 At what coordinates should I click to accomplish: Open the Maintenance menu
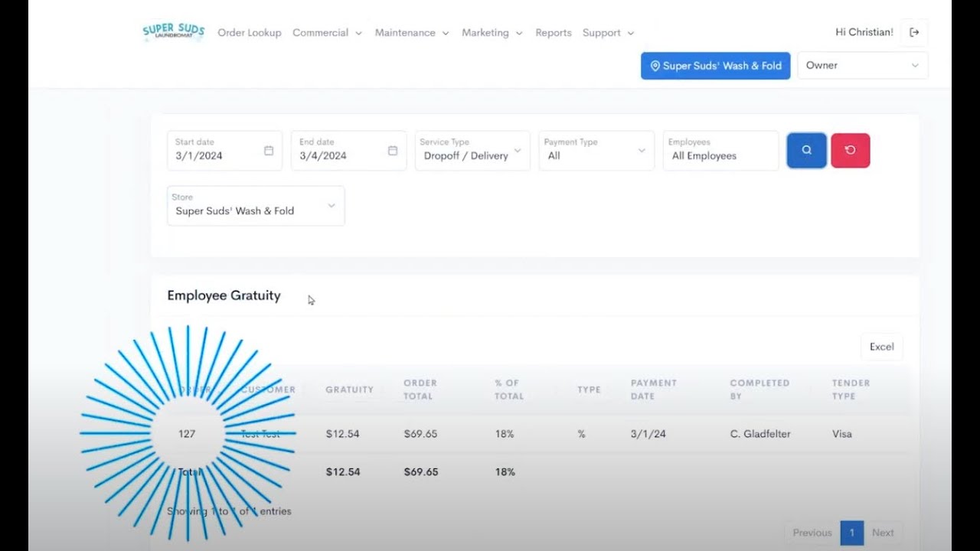click(x=411, y=33)
